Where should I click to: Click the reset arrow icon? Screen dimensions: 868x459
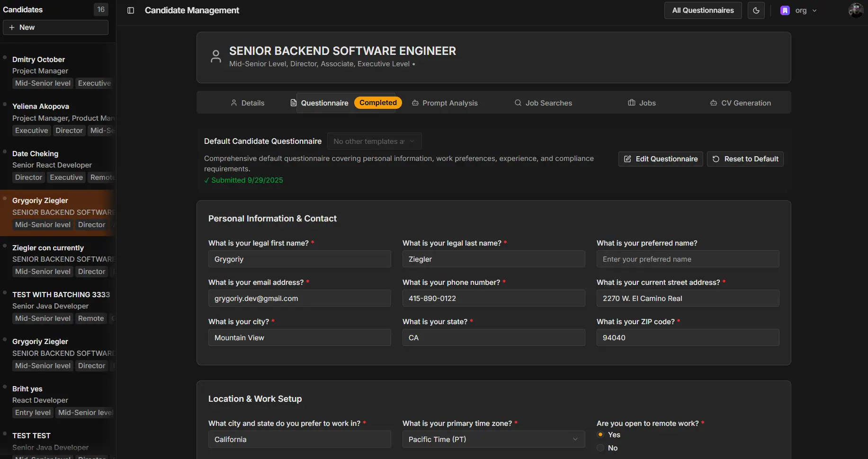pos(716,159)
